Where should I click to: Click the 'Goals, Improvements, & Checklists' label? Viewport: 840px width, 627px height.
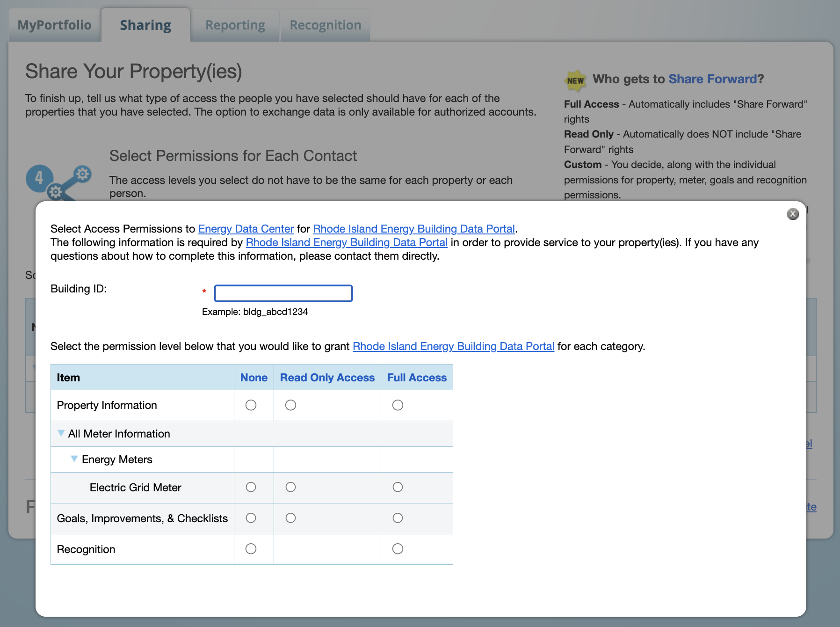(142, 518)
